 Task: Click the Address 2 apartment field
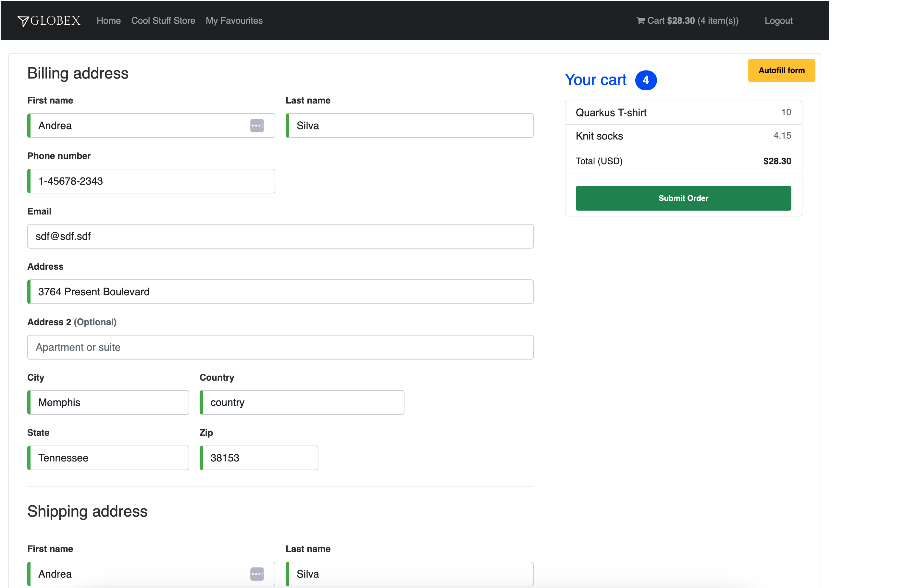(x=280, y=348)
